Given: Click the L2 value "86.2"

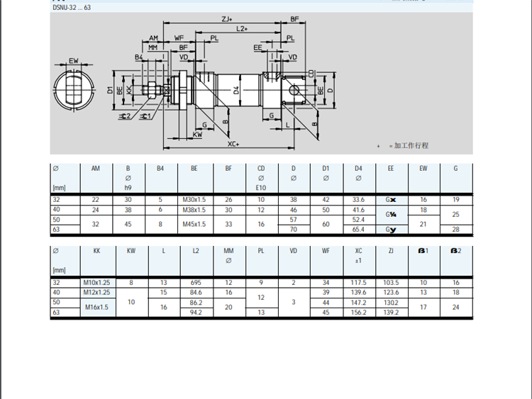Looking at the screenshot, I should coord(196,303).
